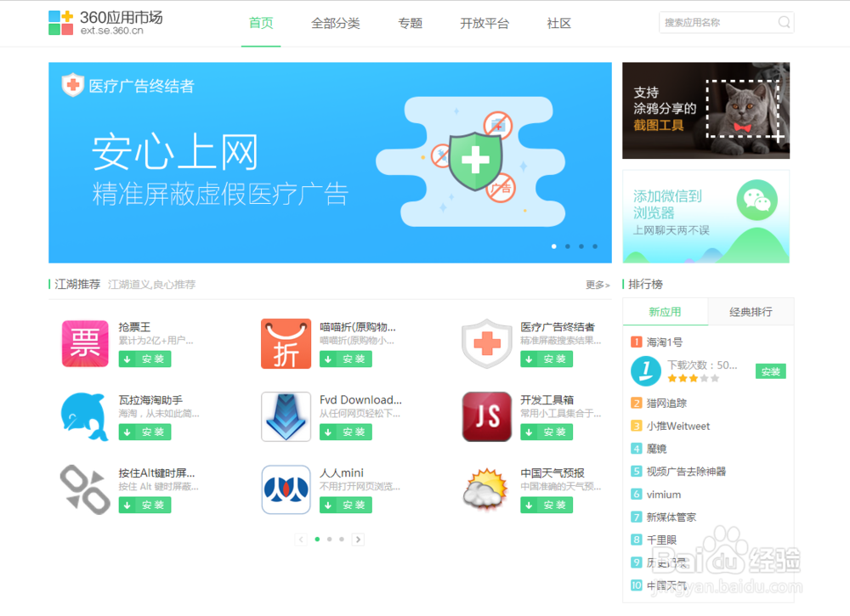Open the 全部分类 menu
This screenshot has width=850, height=616.
pyautogui.click(x=336, y=24)
